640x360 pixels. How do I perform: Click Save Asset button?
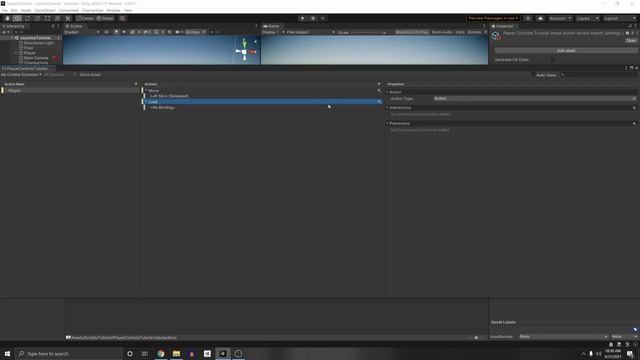click(90, 75)
